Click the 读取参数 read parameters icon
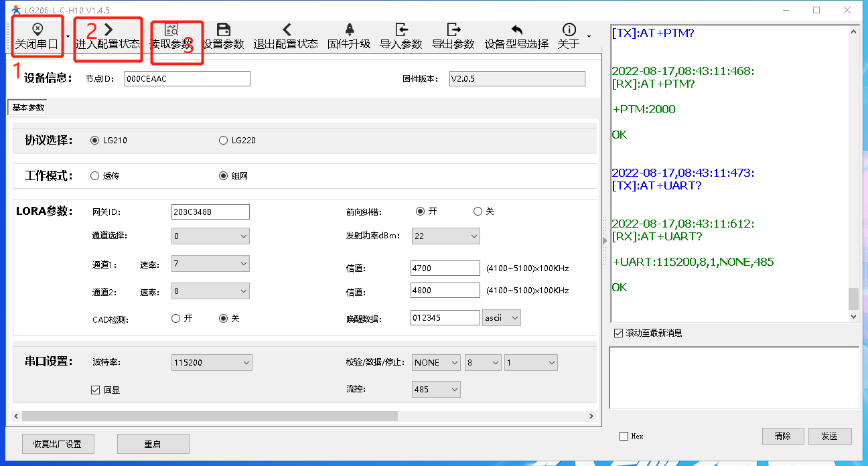Screen dimensions: 868x466 171,31
